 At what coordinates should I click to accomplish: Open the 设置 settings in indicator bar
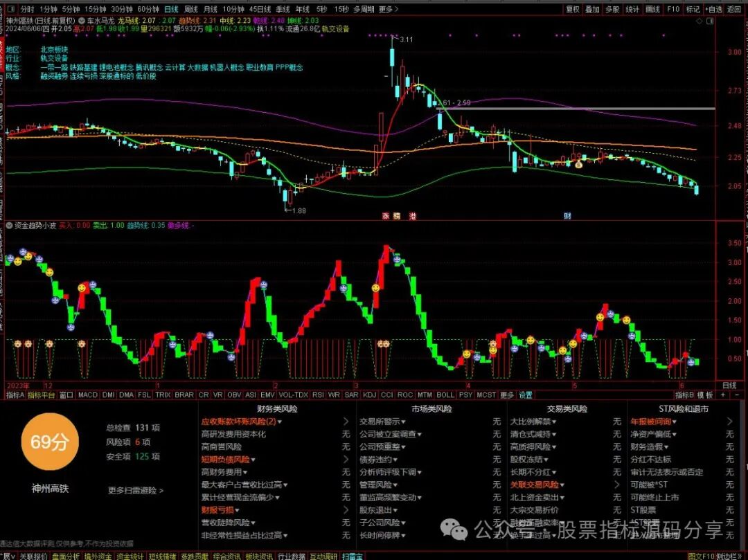pyautogui.click(x=526, y=395)
